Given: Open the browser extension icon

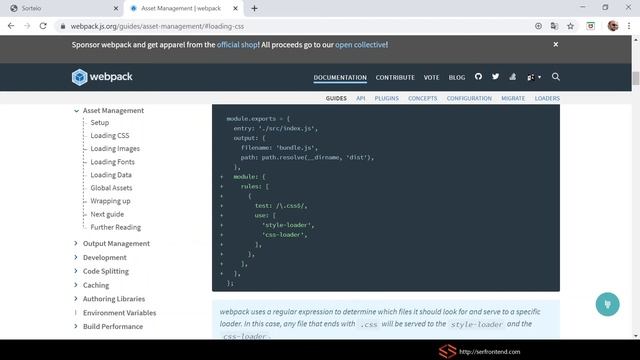Looking at the screenshot, I should tap(591, 26).
